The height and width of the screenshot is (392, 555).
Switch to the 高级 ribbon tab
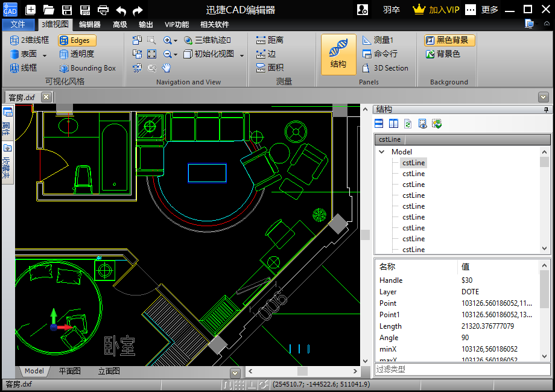[120, 24]
